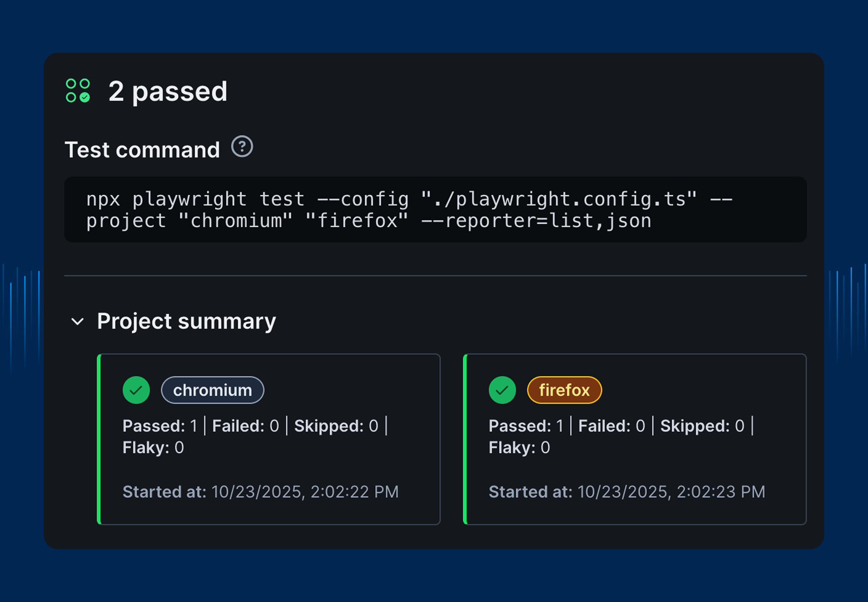Click firefox Started at timestamp
This screenshot has height=602, width=868.
(626, 492)
